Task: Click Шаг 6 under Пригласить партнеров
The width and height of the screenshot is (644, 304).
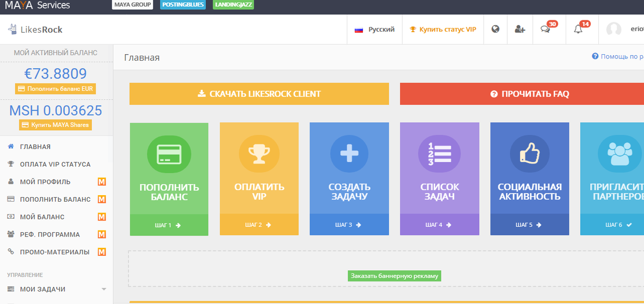Action: coord(612,225)
